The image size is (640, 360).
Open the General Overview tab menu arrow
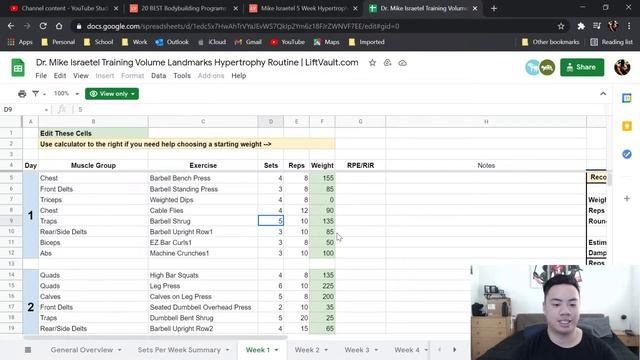(x=120, y=350)
